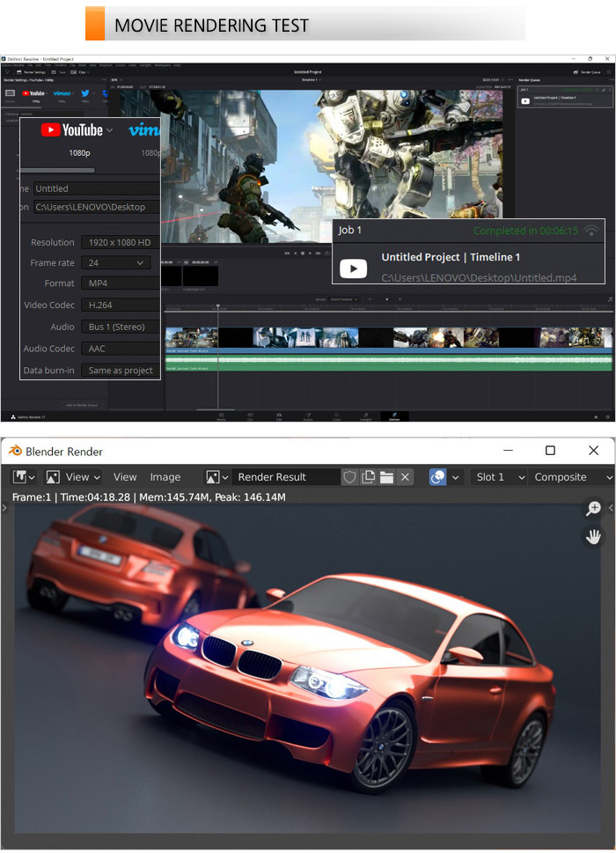Select the Twitter render preset icon
The width and height of the screenshot is (616, 853).
click(85, 94)
